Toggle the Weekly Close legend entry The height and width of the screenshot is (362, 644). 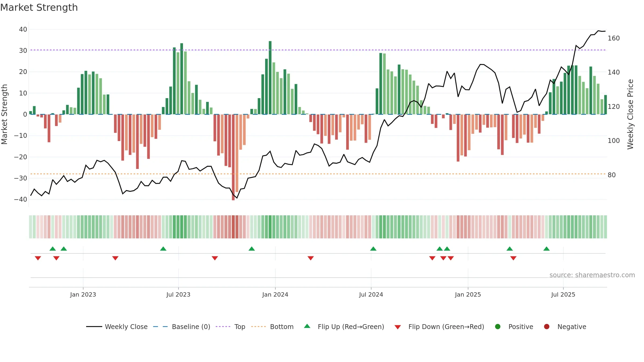117,327
